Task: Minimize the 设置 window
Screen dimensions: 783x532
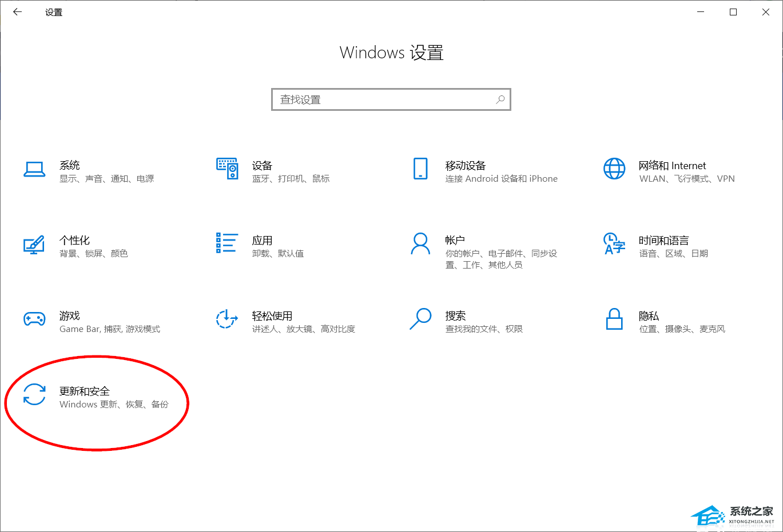Action: (x=701, y=12)
